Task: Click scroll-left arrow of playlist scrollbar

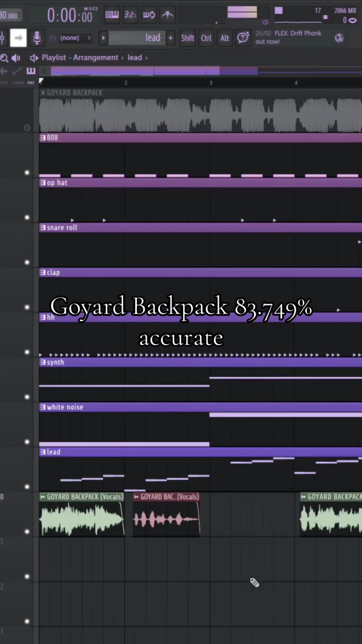Action: point(44,71)
